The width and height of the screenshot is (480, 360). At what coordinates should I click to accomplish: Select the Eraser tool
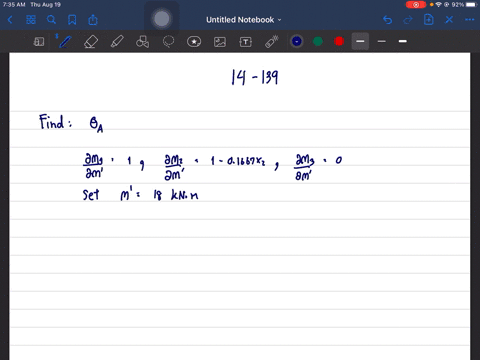click(91, 42)
